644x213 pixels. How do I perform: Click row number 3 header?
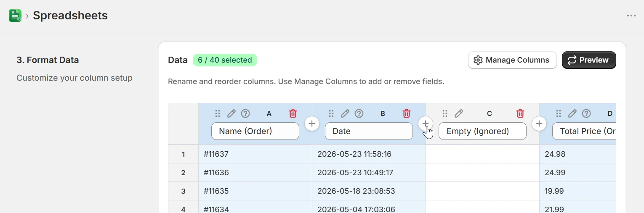click(x=183, y=191)
